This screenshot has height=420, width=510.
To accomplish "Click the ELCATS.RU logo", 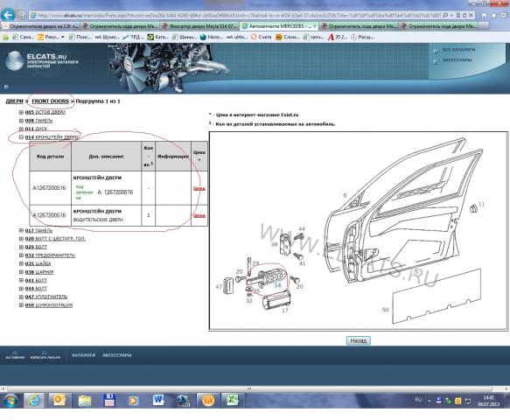I will point(42,60).
